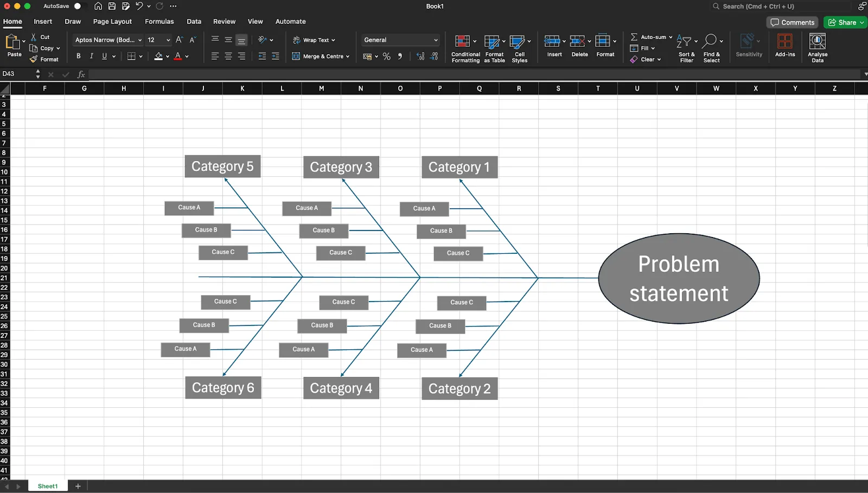The image size is (868, 493).
Task: Open the Formulas ribbon tab
Action: tap(159, 22)
